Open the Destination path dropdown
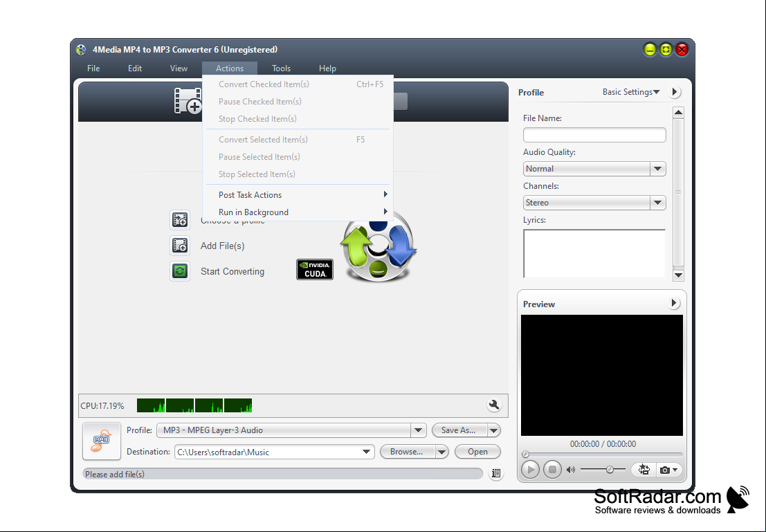 click(366, 452)
